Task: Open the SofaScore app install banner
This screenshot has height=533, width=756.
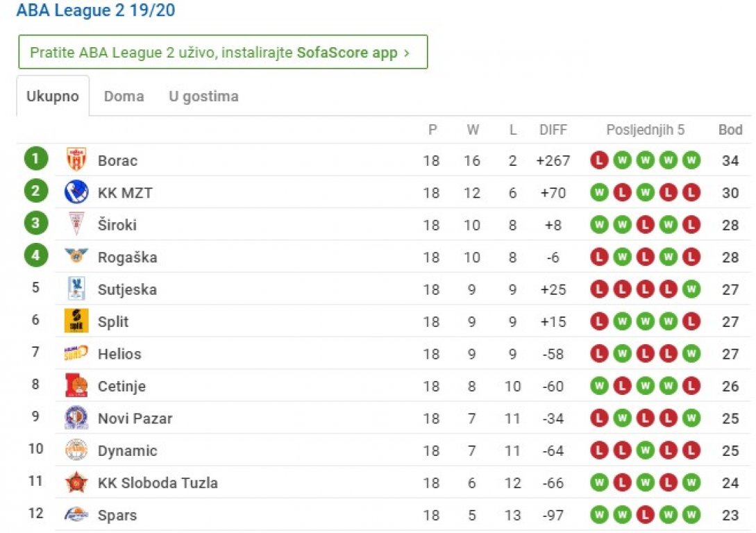Action: (223, 52)
